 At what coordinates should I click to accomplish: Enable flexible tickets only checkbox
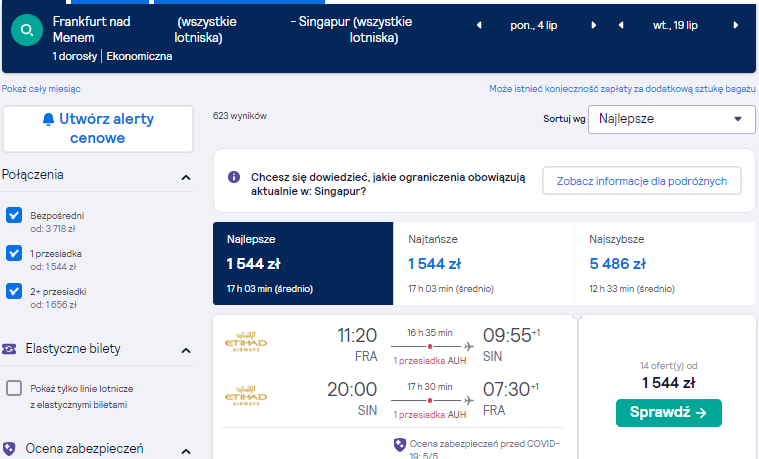[x=14, y=388]
